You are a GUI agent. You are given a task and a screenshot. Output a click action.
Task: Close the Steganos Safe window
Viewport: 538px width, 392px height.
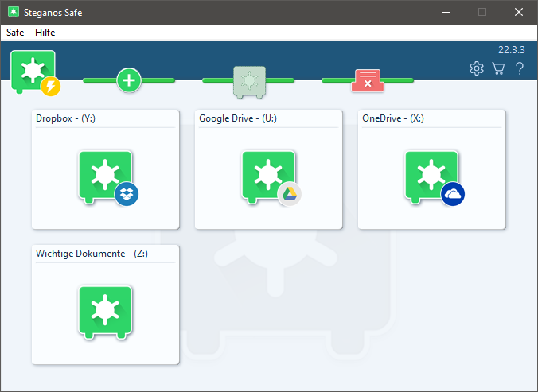pos(519,12)
